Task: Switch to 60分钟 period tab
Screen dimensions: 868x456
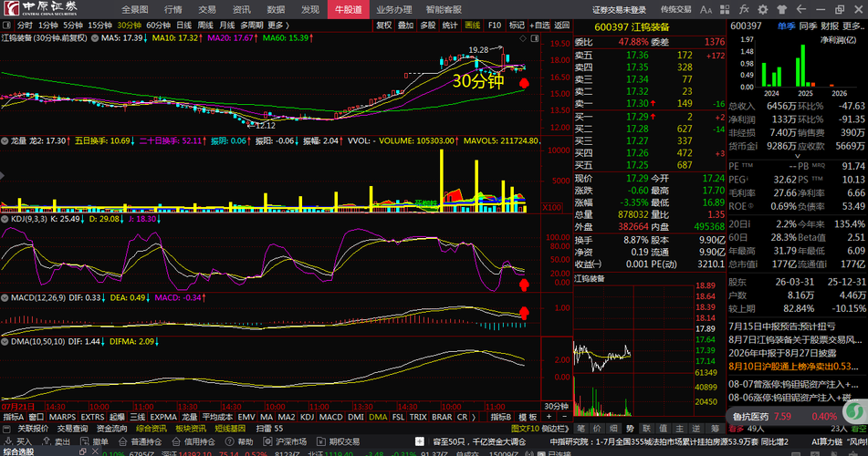Action: pyautogui.click(x=158, y=25)
